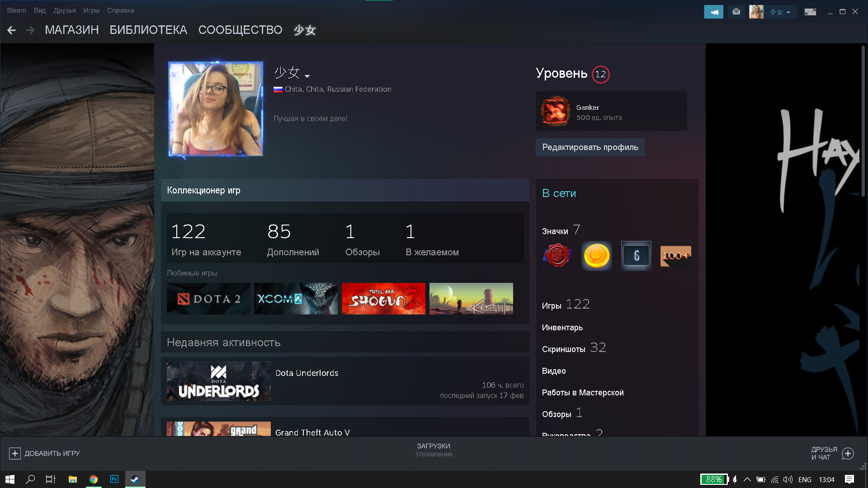Open the inbox envelope icon
The image size is (868, 488).
(736, 12)
